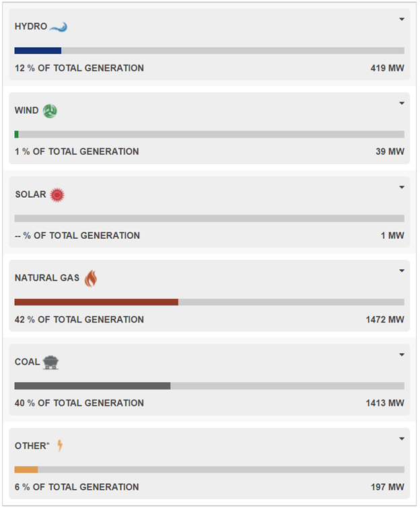Click the Hydro water wave icon
Viewport: 420px width, 508px height.
tap(59, 27)
